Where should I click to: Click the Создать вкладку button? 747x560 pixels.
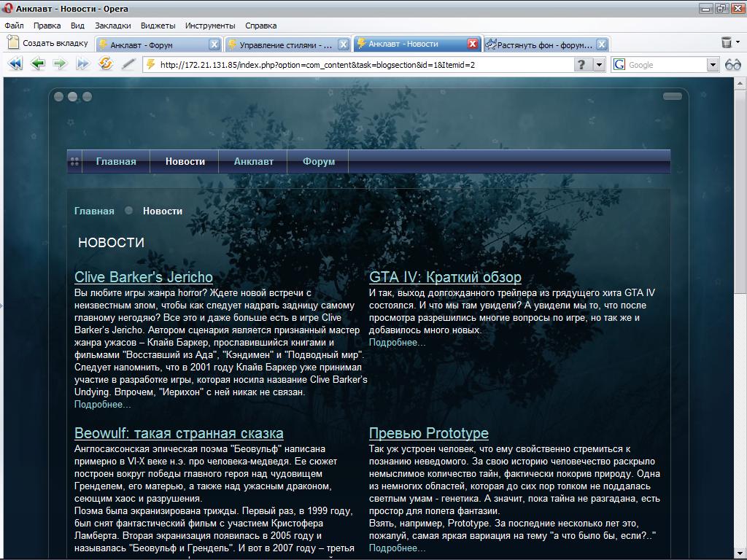tap(47, 43)
